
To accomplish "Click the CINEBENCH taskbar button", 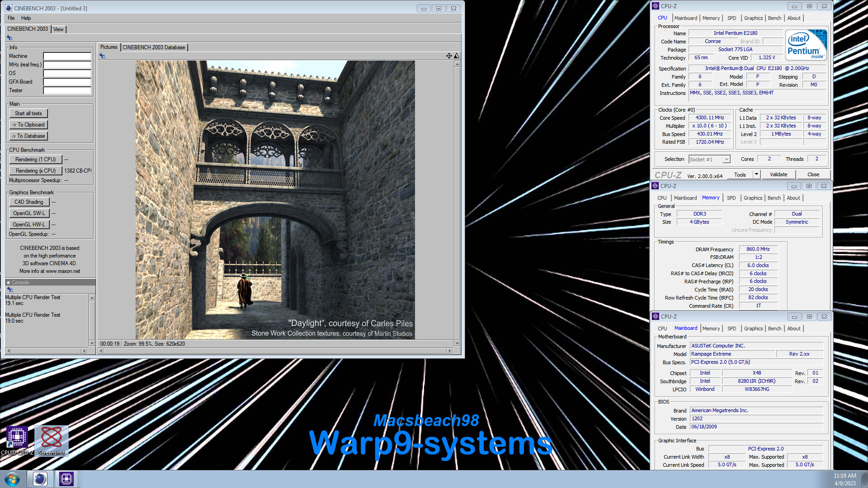I will pyautogui.click(x=40, y=479).
